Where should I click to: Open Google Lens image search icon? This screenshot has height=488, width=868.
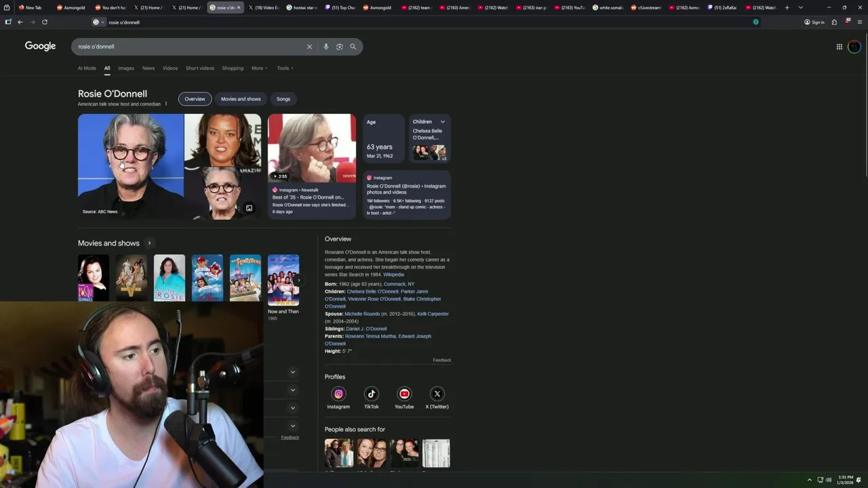click(340, 47)
